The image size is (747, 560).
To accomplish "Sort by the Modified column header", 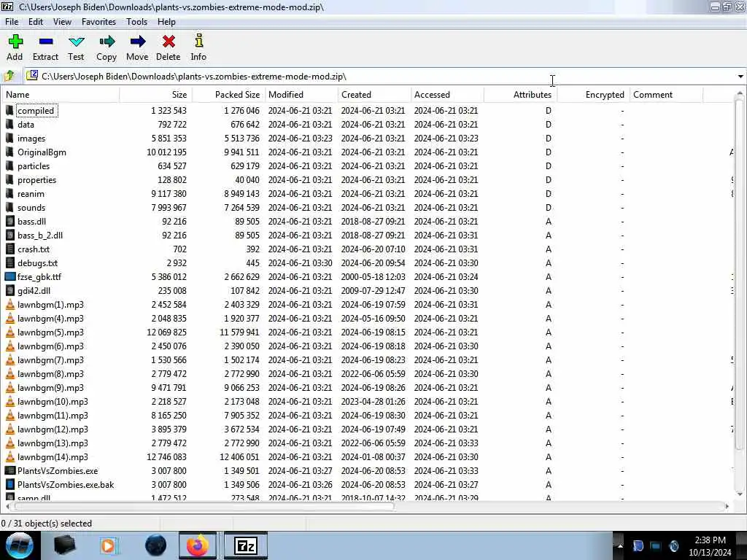I will click(301, 95).
